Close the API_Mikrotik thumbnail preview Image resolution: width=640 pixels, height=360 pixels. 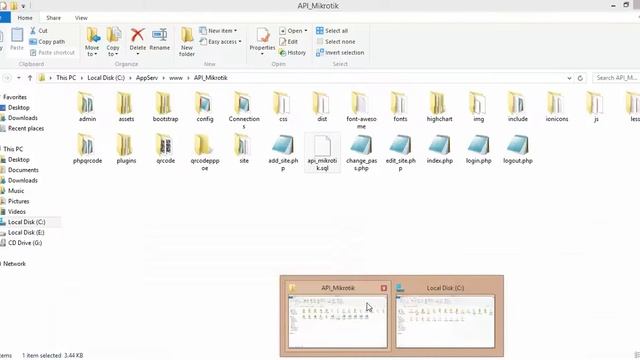click(384, 288)
